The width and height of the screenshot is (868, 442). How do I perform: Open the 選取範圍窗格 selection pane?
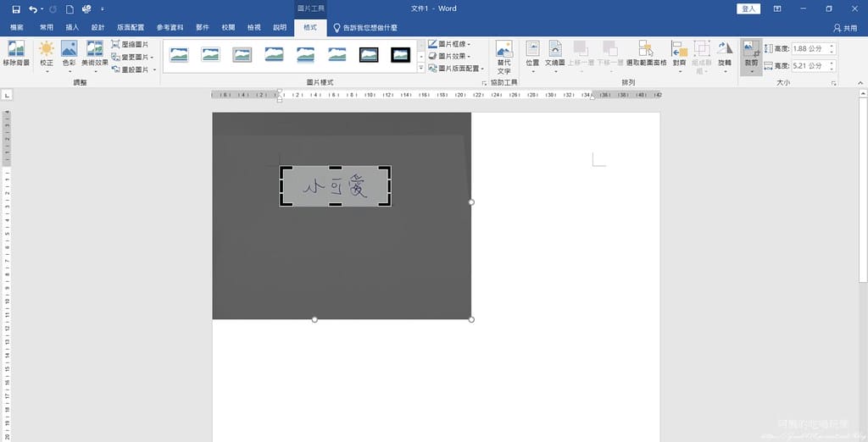646,53
